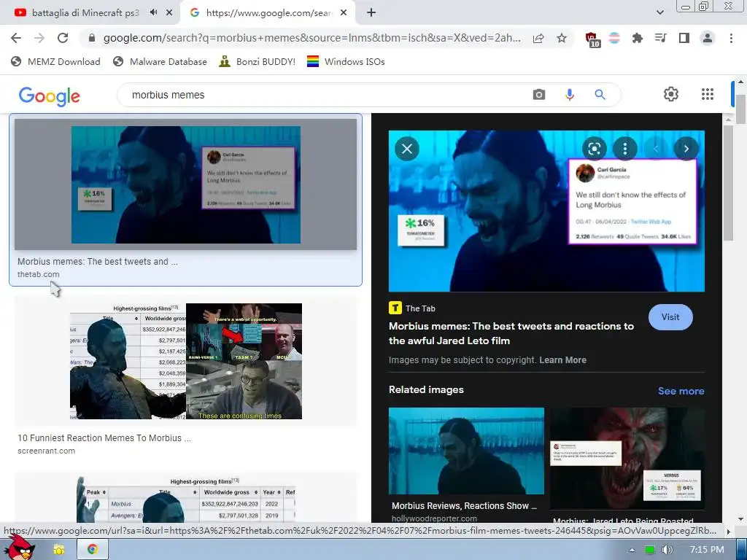The height and width of the screenshot is (560, 747).
Task: Start voice search with microphone
Action: (569, 95)
